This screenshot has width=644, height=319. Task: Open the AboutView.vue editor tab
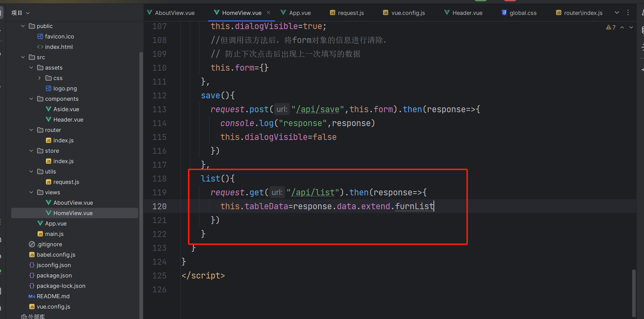pos(171,13)
